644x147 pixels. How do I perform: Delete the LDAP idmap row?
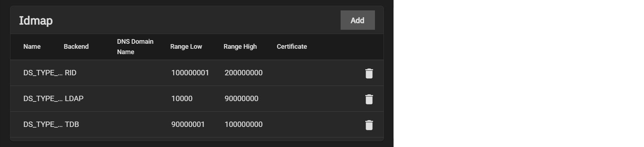tap(369, 99)
